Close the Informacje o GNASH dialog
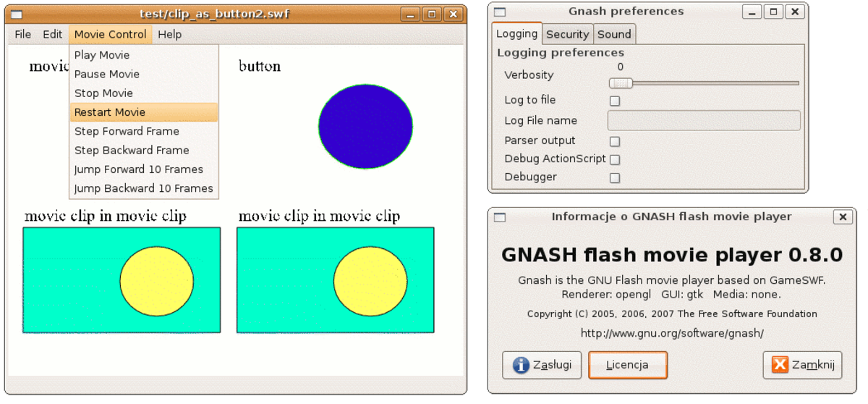Viewport: 868px width, 404px height. click(843, 216)
